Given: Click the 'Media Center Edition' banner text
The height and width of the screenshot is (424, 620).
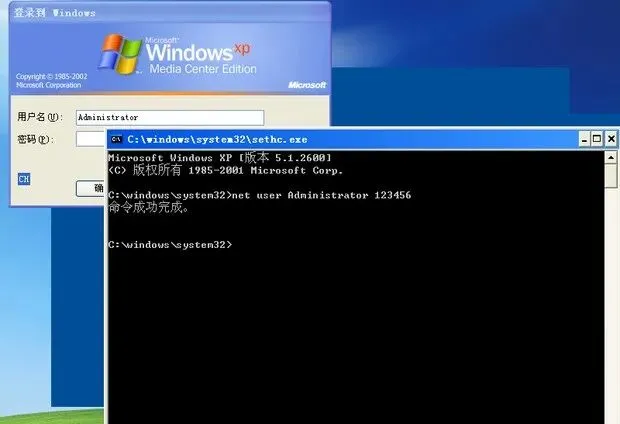Looking at the screenshot, I should (x=203, y=69).
